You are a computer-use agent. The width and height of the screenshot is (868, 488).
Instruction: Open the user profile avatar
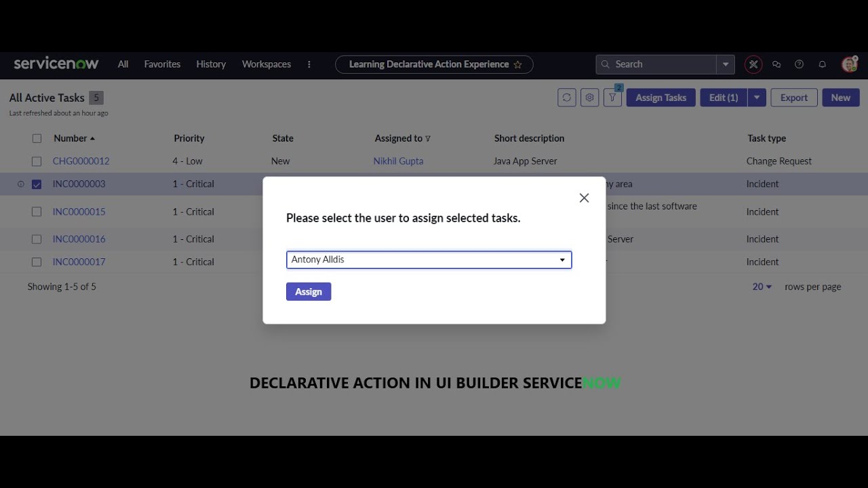click(850, 64)
